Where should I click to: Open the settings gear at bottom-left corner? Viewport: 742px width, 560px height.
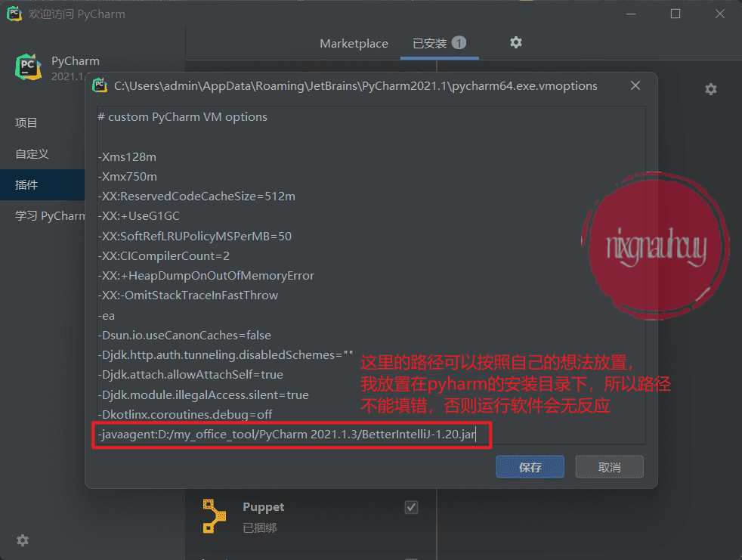22,540
